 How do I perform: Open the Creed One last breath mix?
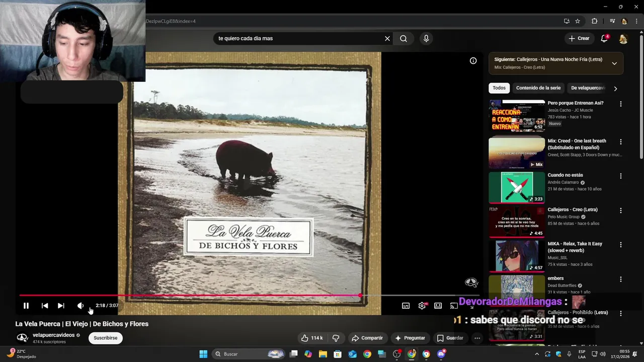pos(517,153)
